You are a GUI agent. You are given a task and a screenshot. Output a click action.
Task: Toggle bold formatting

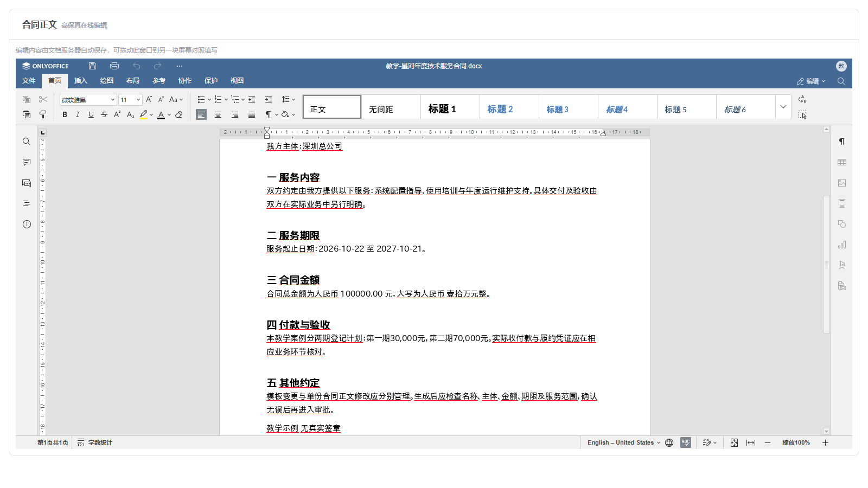click(65, 114)
